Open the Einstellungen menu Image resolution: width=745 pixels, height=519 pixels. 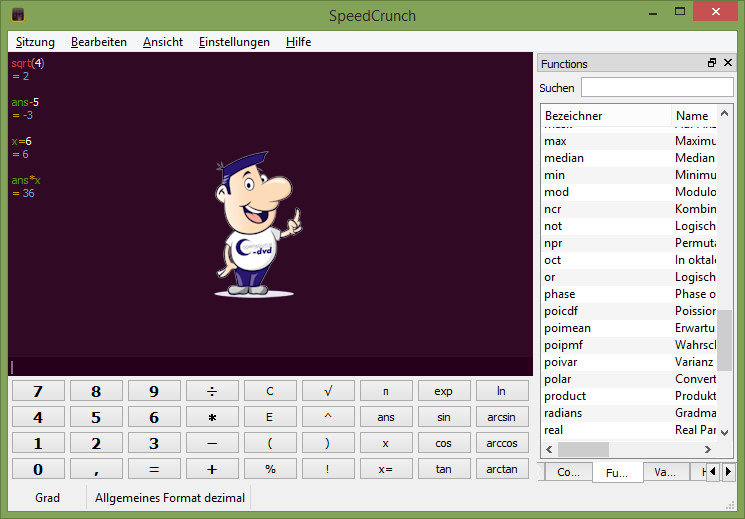click(234, 42)
